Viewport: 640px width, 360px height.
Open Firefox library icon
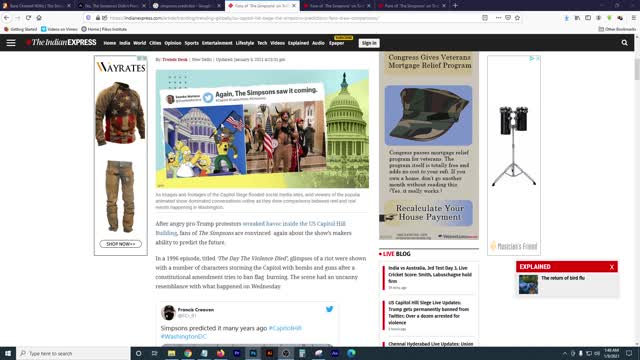[x=577, y=18]
